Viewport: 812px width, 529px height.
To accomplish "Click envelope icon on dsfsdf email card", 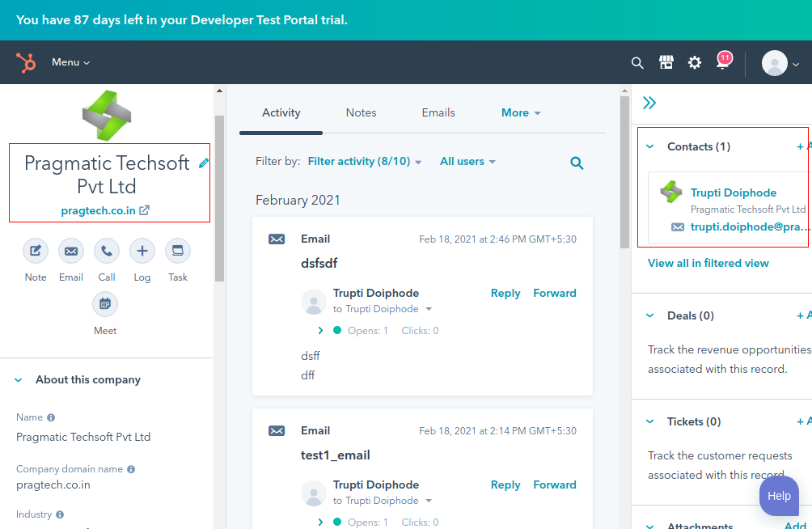I will [277, 239].
